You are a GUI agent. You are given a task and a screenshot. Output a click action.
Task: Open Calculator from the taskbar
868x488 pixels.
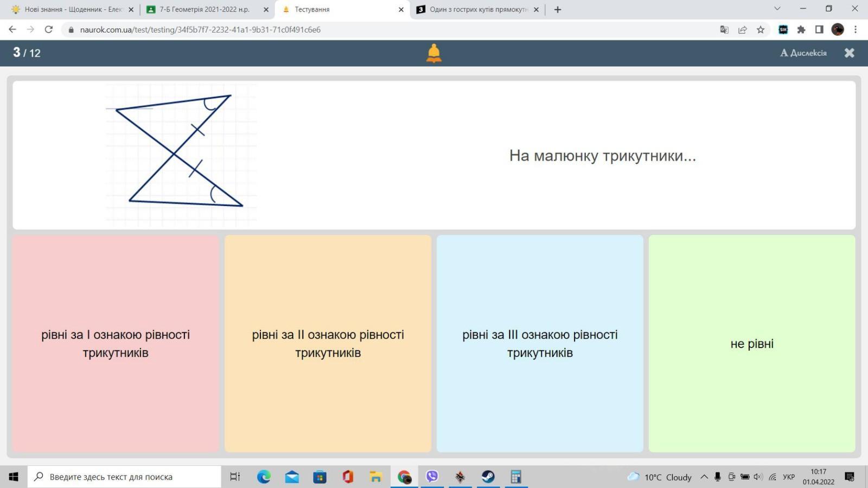pos(516,477)
